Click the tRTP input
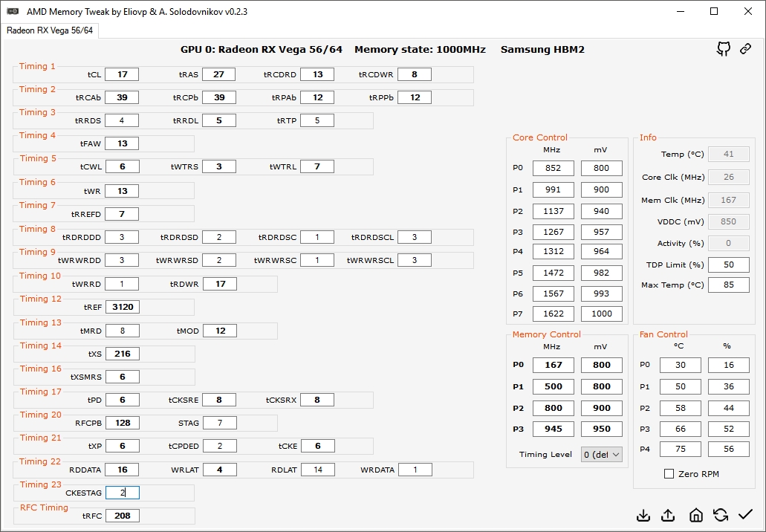This screenshot has width=766, height=532. (x=317, y=120)
